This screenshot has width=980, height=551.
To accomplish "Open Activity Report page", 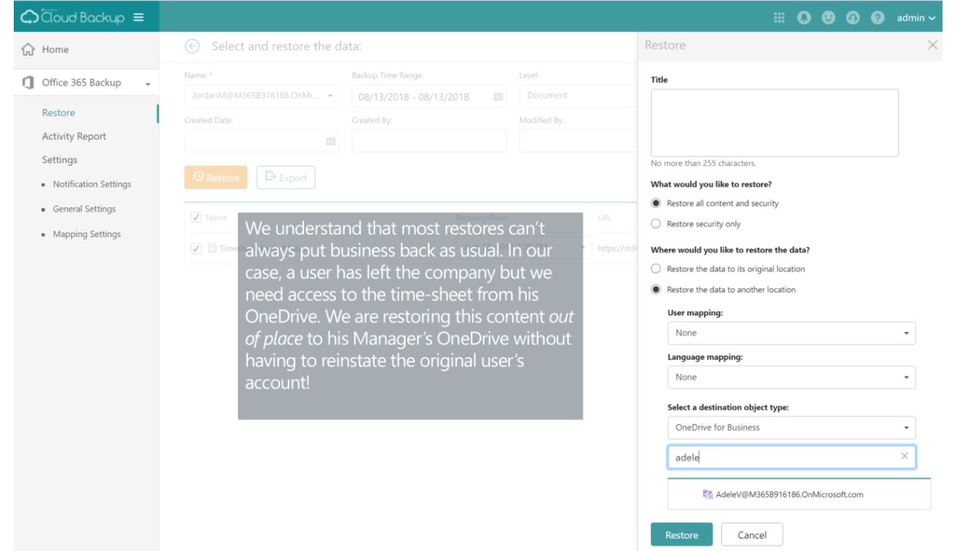I will tap(74, 136).
